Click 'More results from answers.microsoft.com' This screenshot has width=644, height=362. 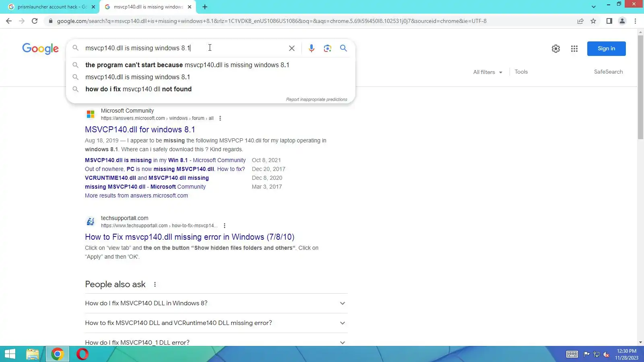[136, 195]
